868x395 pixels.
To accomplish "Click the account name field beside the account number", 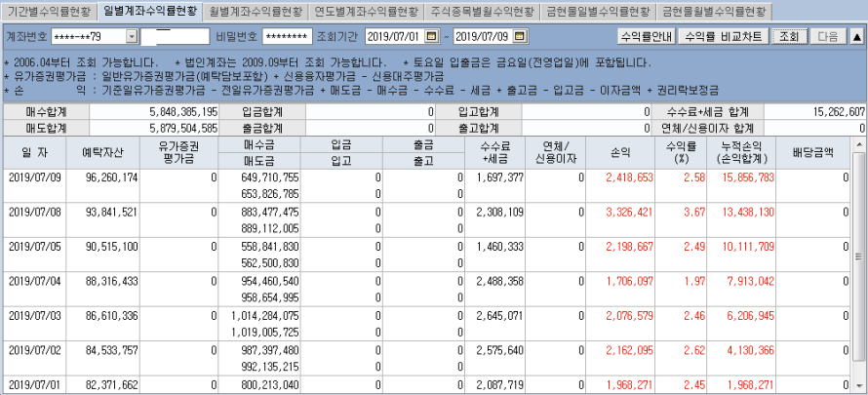I will click(x=175, y=36).
